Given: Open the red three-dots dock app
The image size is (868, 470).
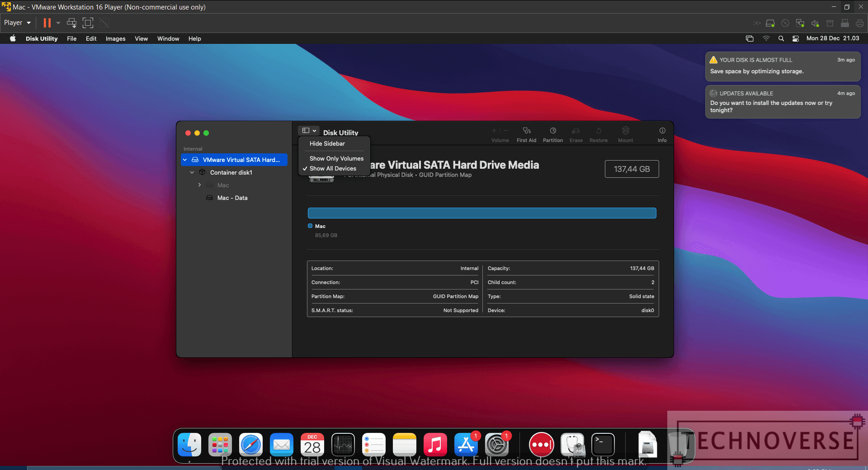Looking at the screenshot, I should 542,445.
